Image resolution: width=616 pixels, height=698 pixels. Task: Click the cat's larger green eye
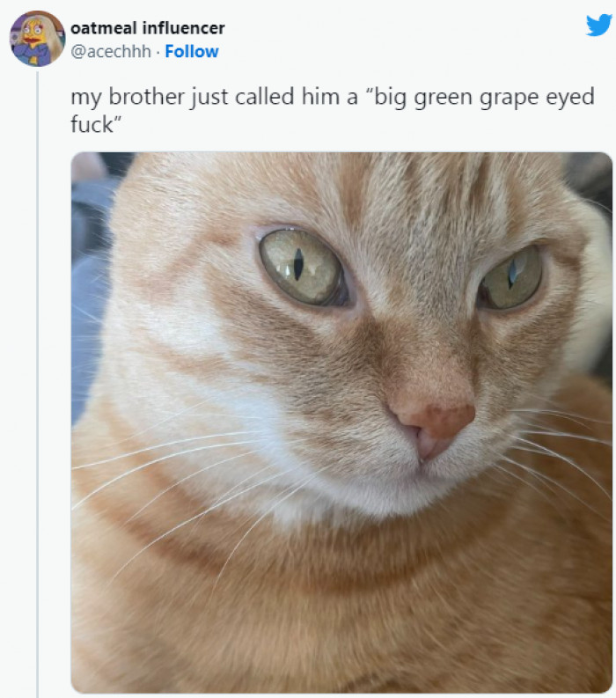(300, 266)
